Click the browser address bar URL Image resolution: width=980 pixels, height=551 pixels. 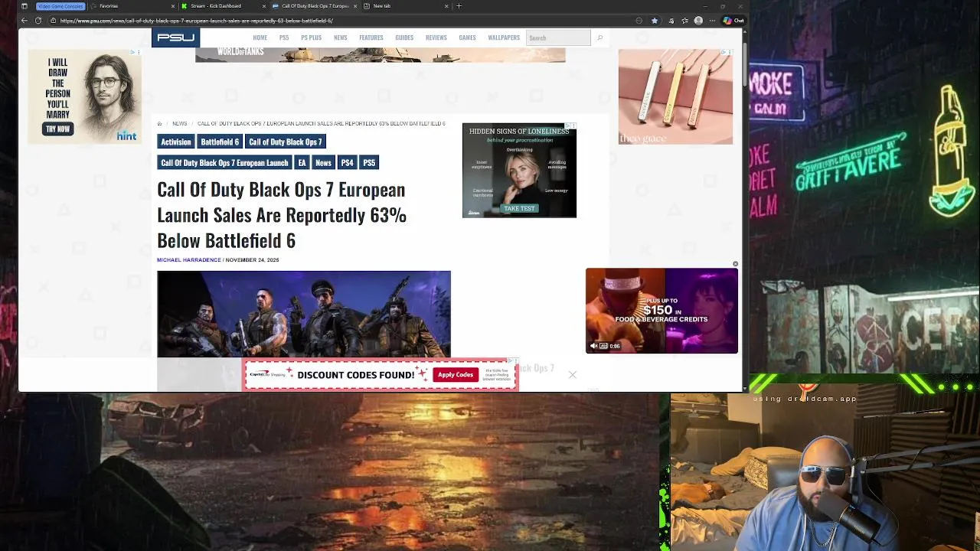coord(196,21)
